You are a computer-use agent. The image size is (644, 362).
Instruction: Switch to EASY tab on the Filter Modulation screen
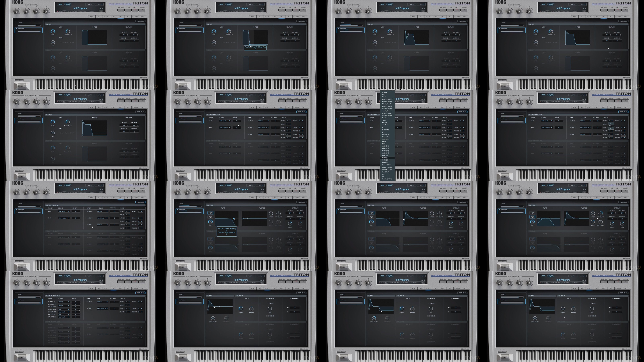[x=92, y=288]
